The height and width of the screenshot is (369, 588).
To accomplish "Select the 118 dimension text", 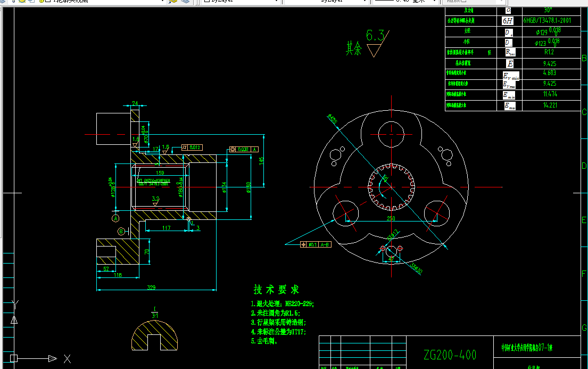I will (118, 275).
